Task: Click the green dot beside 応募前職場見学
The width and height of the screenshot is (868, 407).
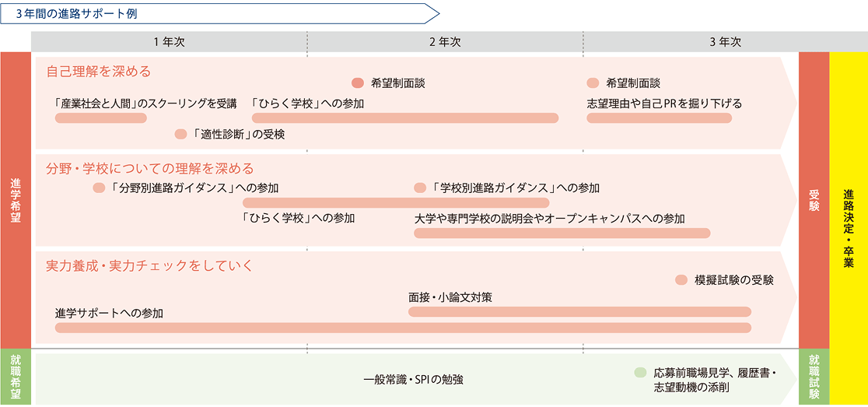Action: 640,372
